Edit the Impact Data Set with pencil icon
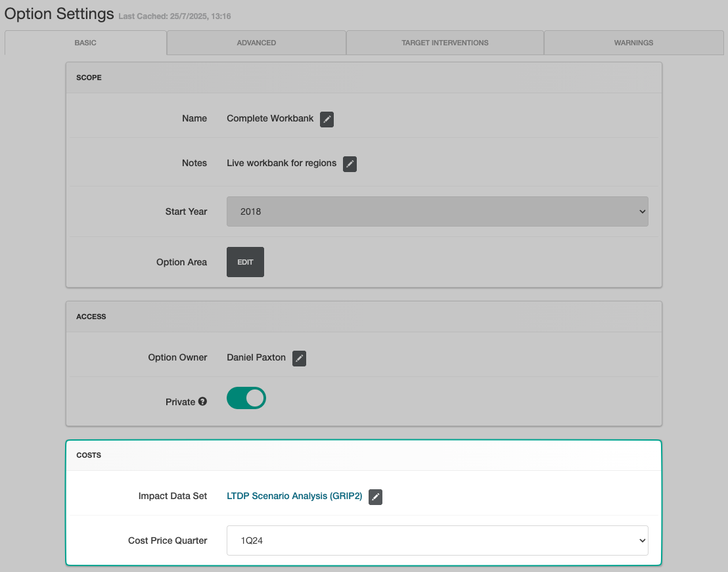728x572 pixels. pos(375,496)
